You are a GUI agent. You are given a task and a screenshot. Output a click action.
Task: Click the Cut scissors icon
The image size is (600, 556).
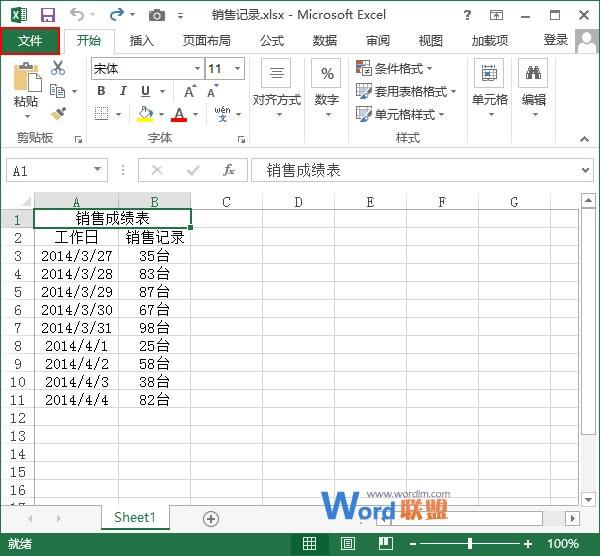coord(58,68)
